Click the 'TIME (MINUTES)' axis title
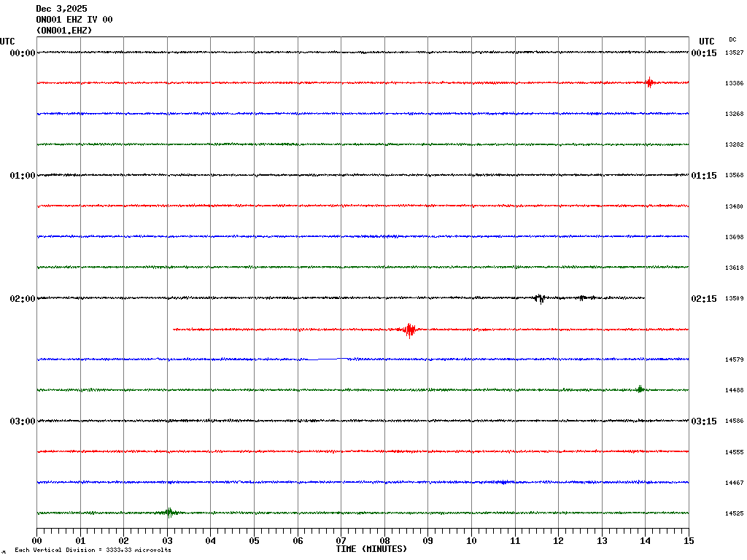747x560 pixels. pyautogui.click(x=371, y=549)
